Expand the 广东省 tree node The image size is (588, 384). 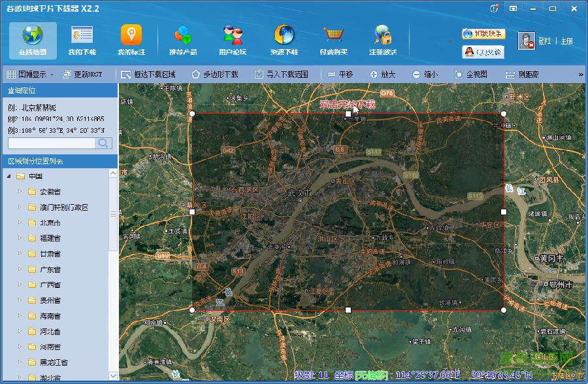pos(20,270)
